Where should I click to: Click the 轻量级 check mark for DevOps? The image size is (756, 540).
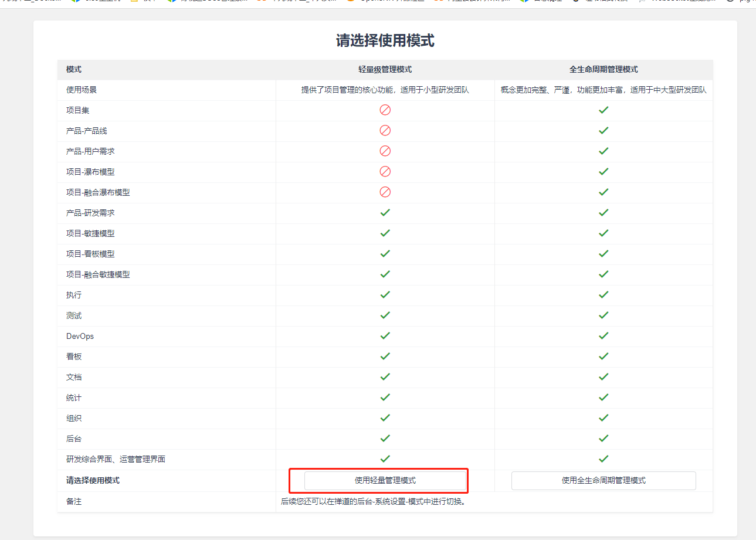click(x=385, y=335)
